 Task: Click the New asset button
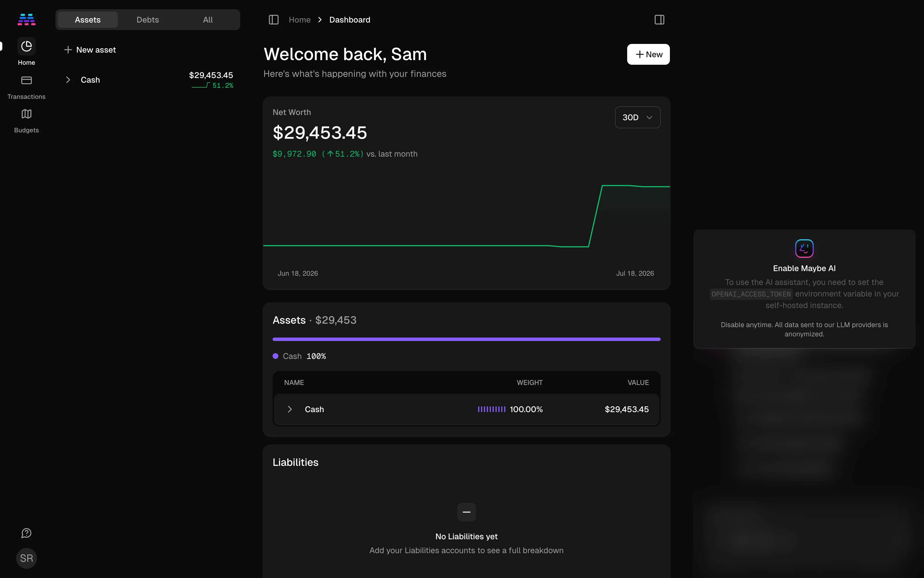pos(90,50)
